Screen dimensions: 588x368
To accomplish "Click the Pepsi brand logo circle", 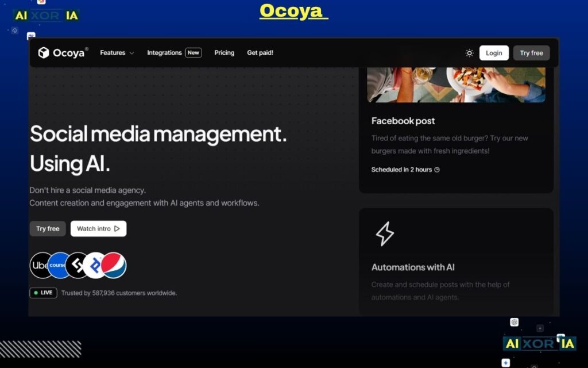I will [114, 265].
